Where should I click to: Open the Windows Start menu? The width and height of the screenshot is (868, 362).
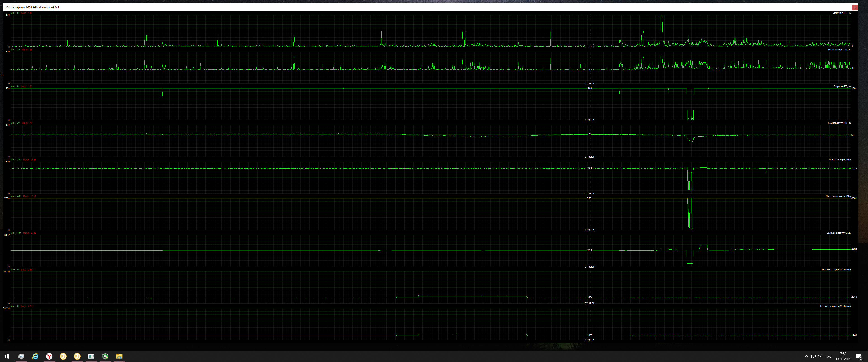[7, 356]
